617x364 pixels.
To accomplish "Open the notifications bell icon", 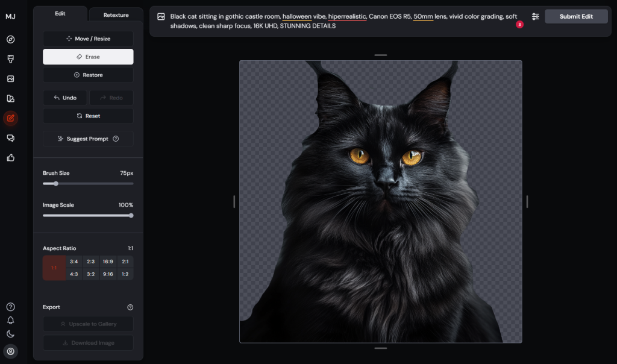I will (x=10, y=321).
